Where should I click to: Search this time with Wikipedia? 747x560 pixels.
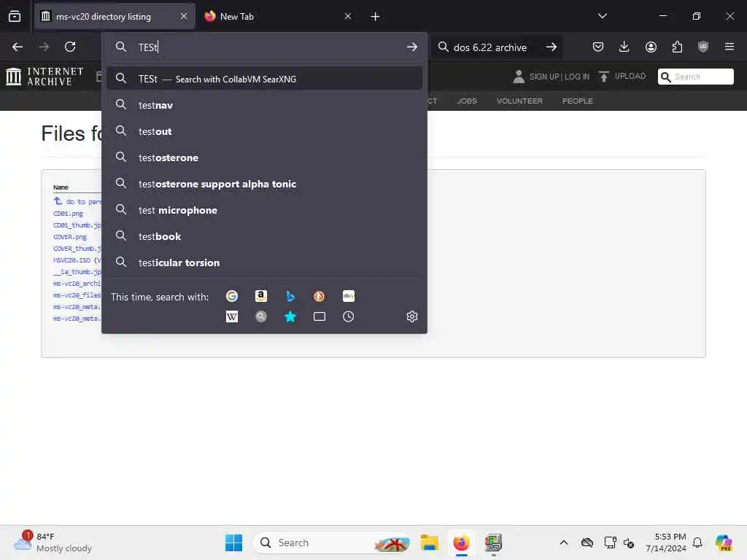coord(232,316)
